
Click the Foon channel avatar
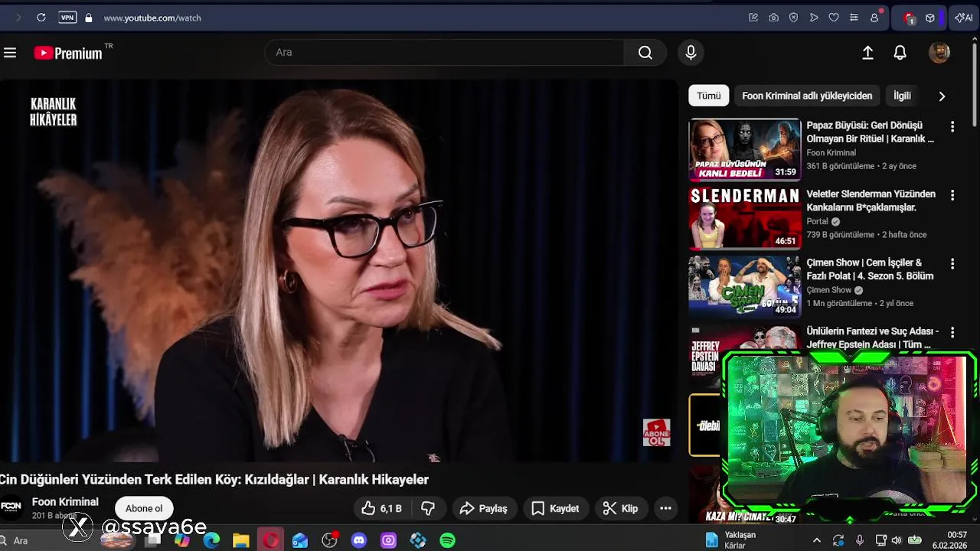(11, 507)
